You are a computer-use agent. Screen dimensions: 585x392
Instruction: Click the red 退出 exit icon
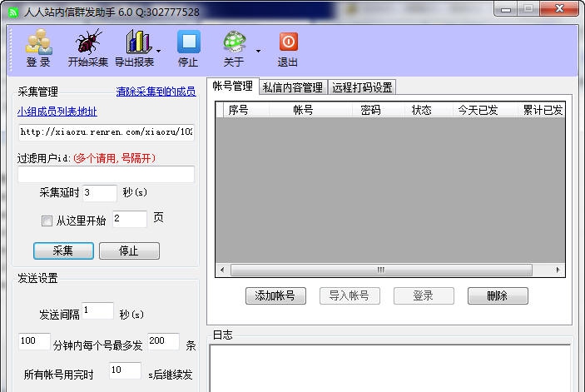[288, 47]
